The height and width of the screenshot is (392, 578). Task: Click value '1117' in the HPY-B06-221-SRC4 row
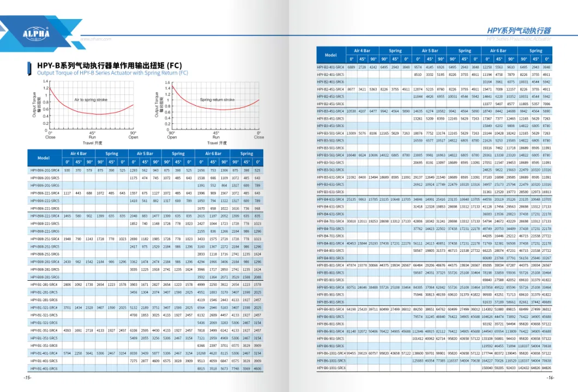click(67, 193)
